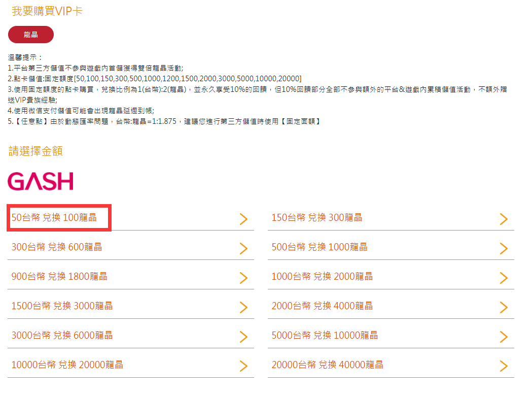This screenshot has width=532, height=394.
Task: Select 5000台幣 兌換 10000龍晶 amount
Action: pos(325,336)
